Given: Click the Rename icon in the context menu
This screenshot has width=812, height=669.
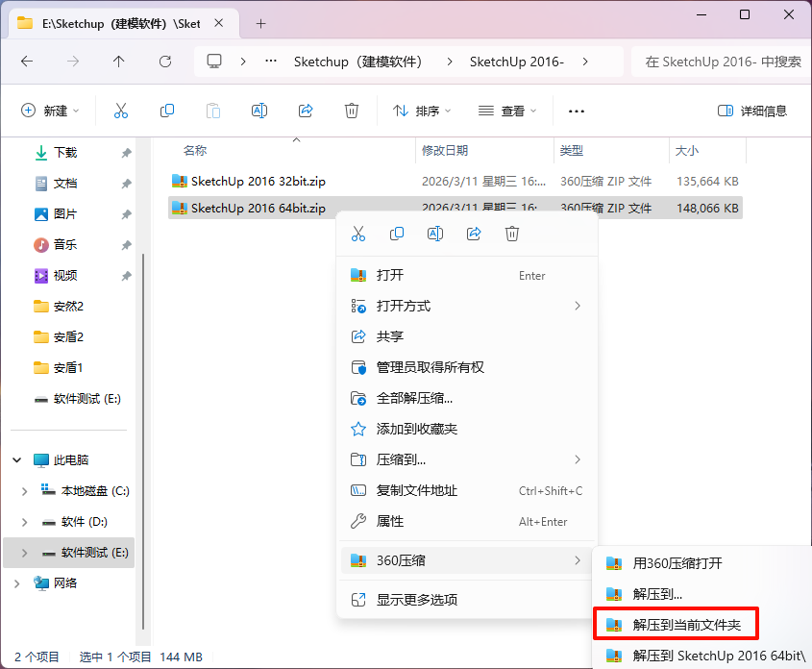Looking at the screenshot, I should (x=435, y=234).
